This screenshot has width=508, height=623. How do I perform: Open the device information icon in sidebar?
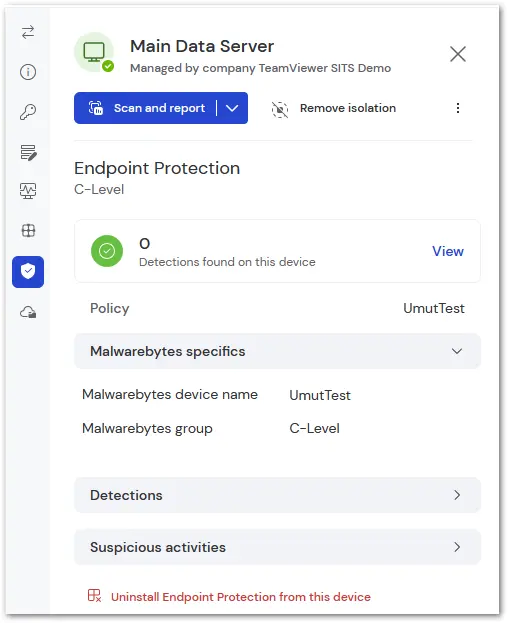pyautogui.click(x=28, y=72)
